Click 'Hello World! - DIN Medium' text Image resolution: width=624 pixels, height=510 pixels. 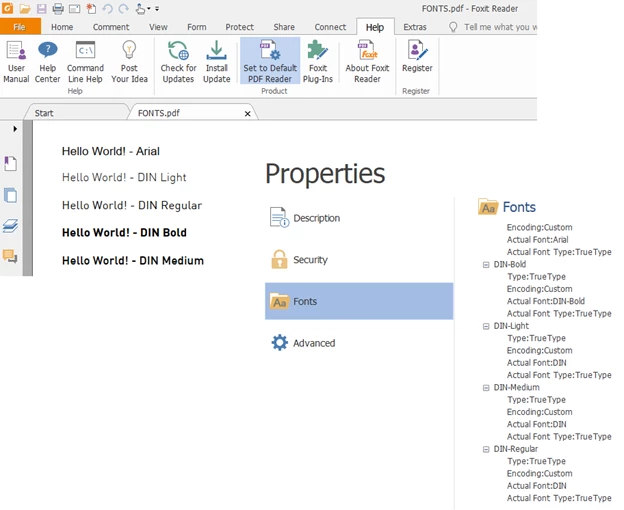tap(133, 261)
